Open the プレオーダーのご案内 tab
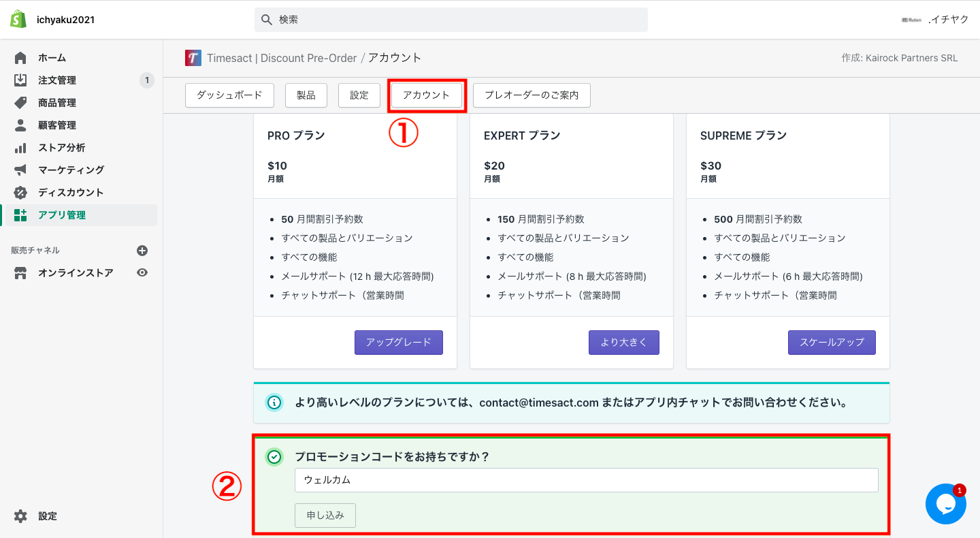980x538 pixels. click(x=532, y=95)
